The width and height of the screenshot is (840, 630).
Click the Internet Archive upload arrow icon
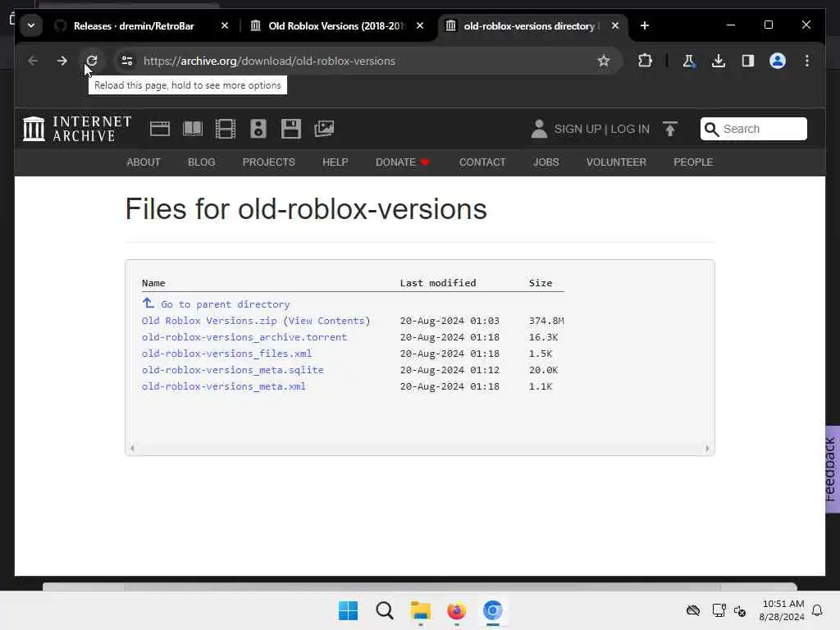[669, 129]
